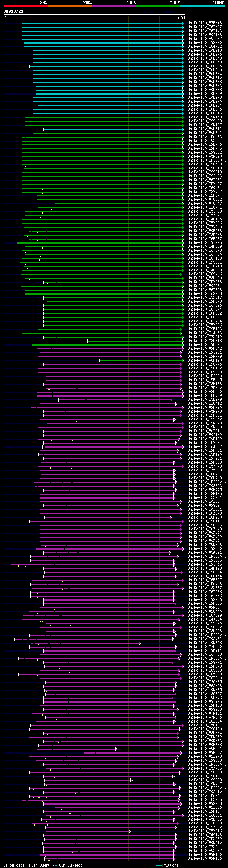Select hit label UniRef100_B9SD02
Image resolution: width=228 pixels, height=868 pixels.
pos(204,153)
